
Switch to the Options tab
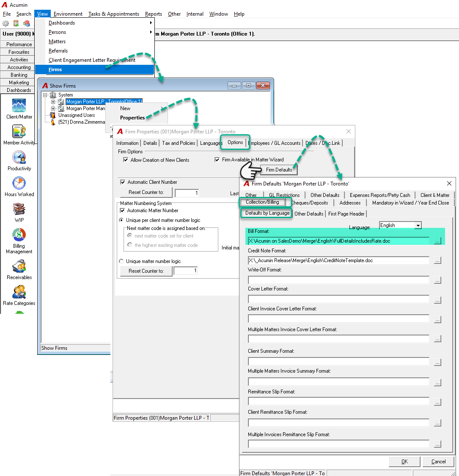click(x=235, y=142)
